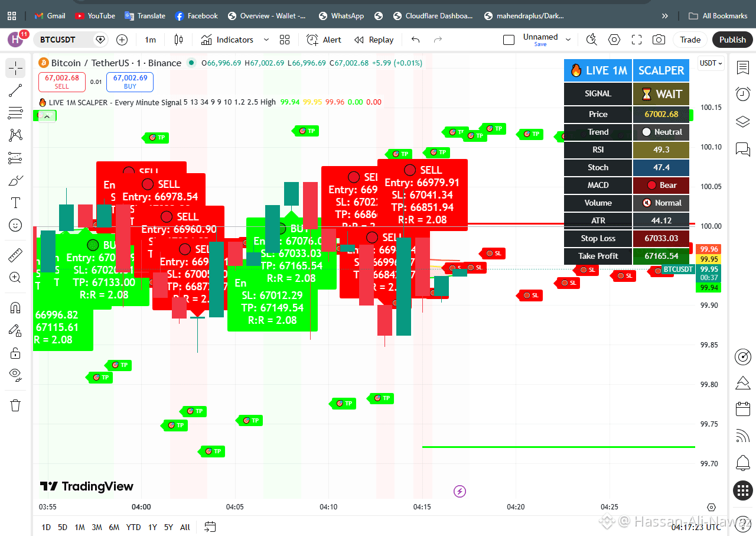Enter fullscreen chart mode
Image resolution: width=756 pixels, height=536 pixels.
(x=636, y=40)
